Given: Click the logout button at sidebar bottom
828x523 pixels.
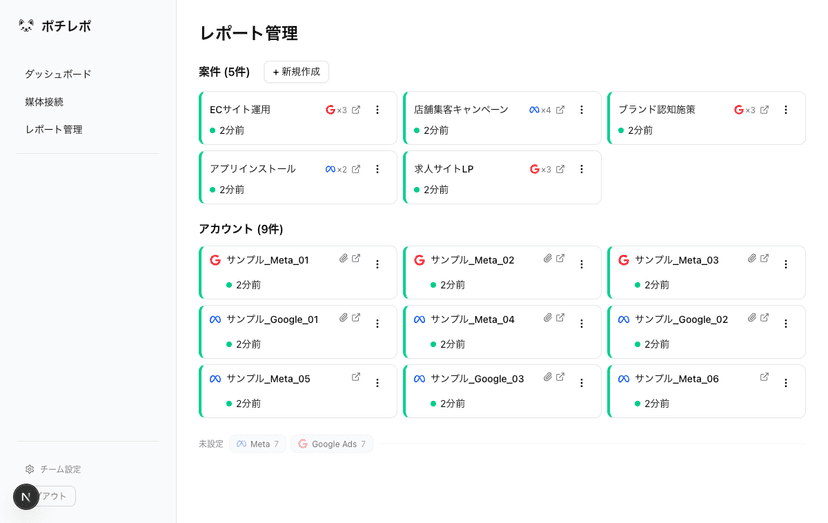Looking at the screenshot, I should point(57,496).
